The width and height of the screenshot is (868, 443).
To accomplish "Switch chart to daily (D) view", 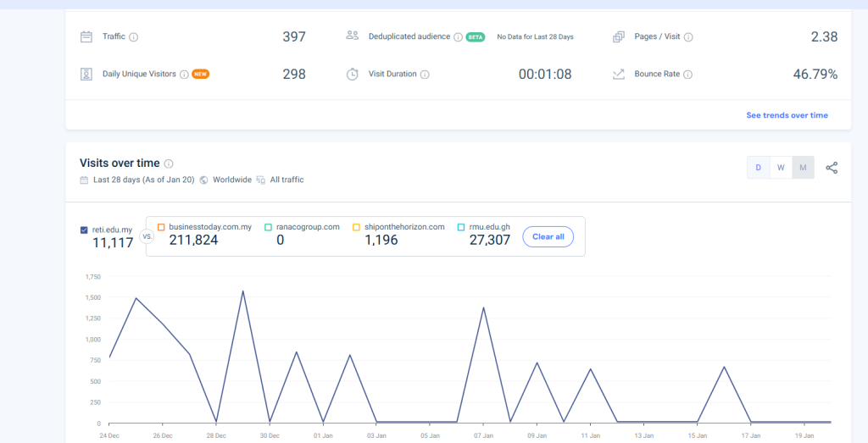I will [758, 168].
